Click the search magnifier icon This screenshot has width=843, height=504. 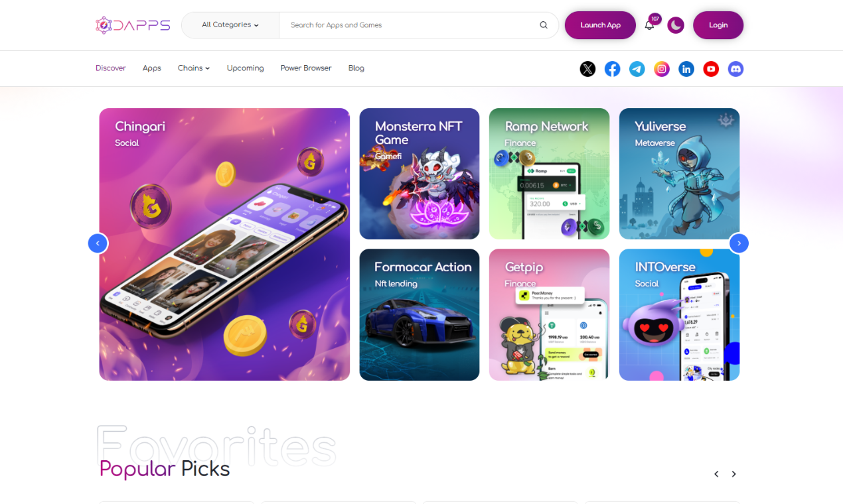tap(544, 25)
